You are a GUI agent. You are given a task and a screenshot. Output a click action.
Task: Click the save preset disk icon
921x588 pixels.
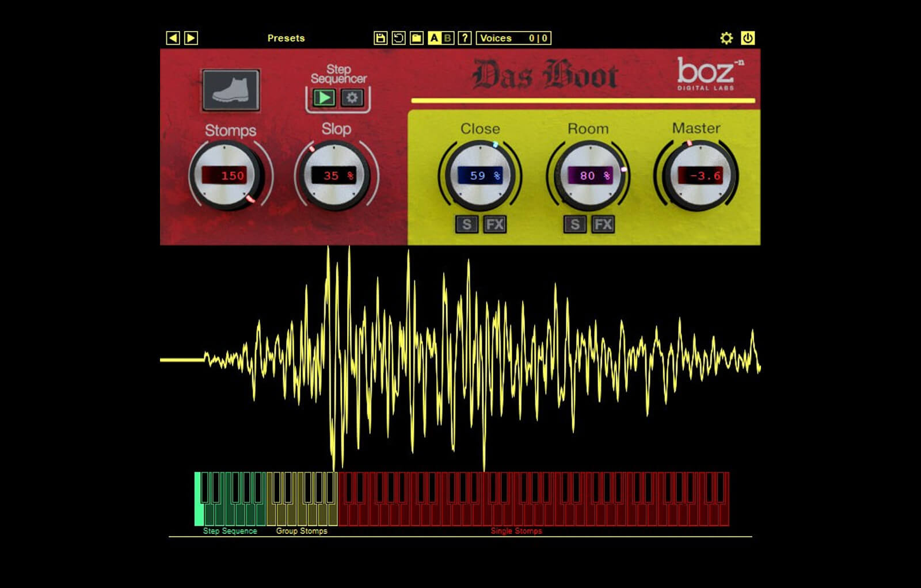tap(380, 38)
